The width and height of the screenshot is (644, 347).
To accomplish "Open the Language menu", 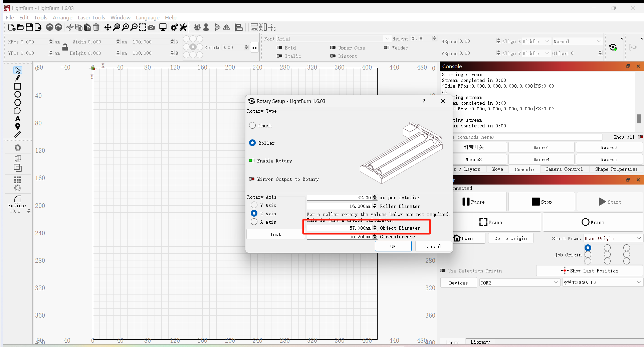I will coord(148,17).
